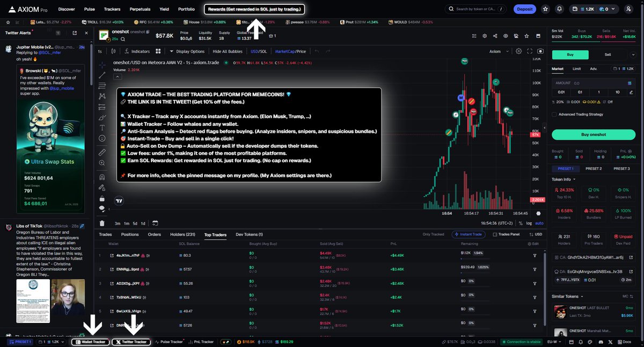The width and height of the screenshot is (644, 347).
Task: Select the trend line drawing tool
Action: tap(102, 75)
